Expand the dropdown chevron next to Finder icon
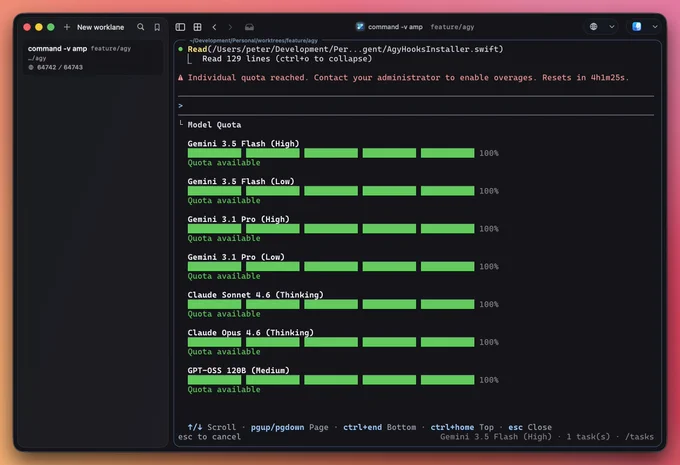The image size is (680, 465). point(655,26)
